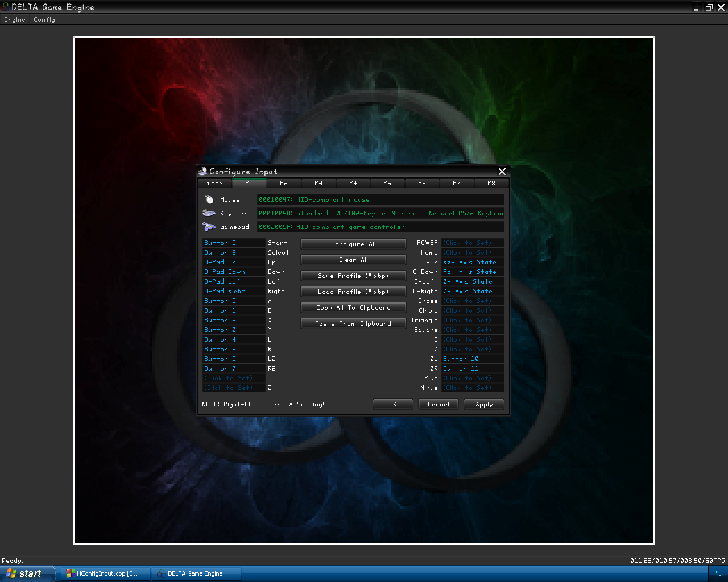The height and width of the screenshot is (582, 728).
Task: Open the Config menu
Action: point(44,19)
